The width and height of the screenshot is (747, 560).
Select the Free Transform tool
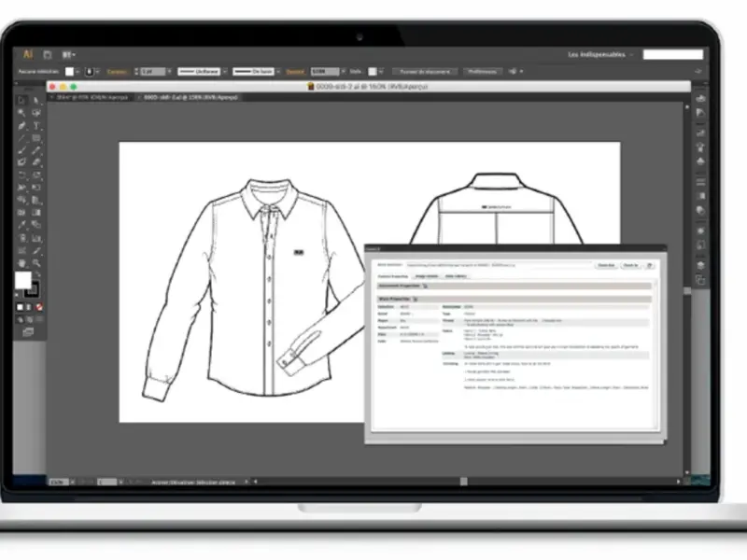pyautogui.click(x=36, y=188)
